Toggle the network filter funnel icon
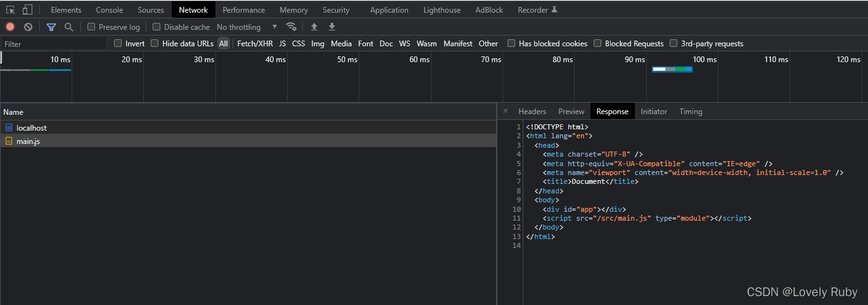The image size is (868, 305). pos(51,27)
